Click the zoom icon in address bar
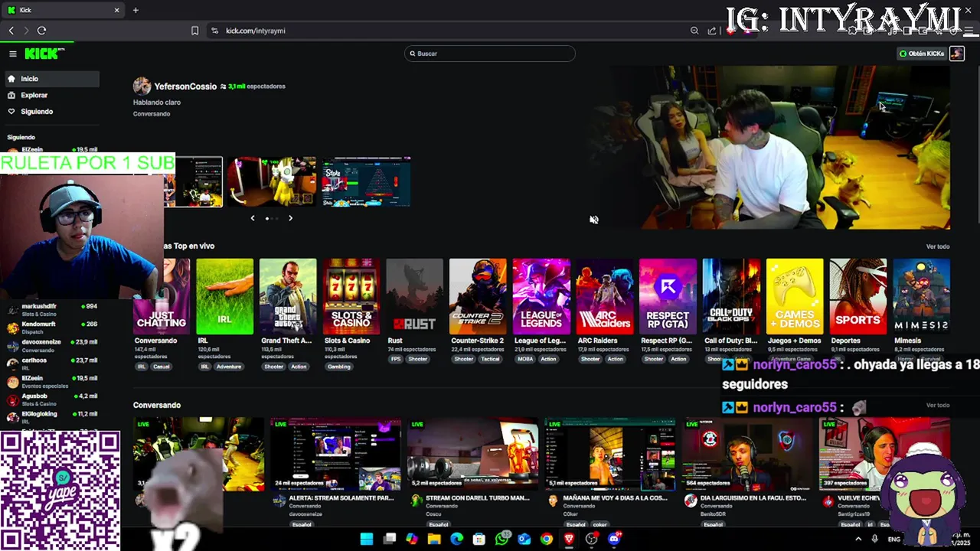 [694, 31]
